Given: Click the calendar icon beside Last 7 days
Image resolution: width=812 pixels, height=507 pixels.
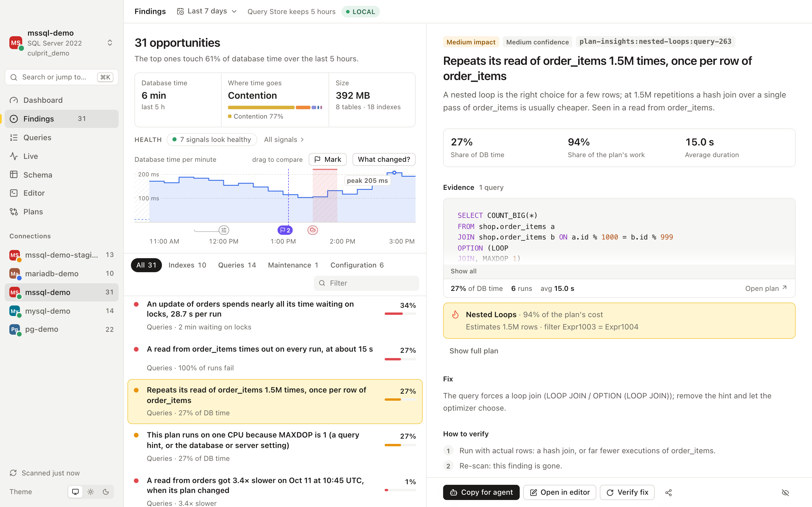Looking at the screenshot, I should click(181, 11).
